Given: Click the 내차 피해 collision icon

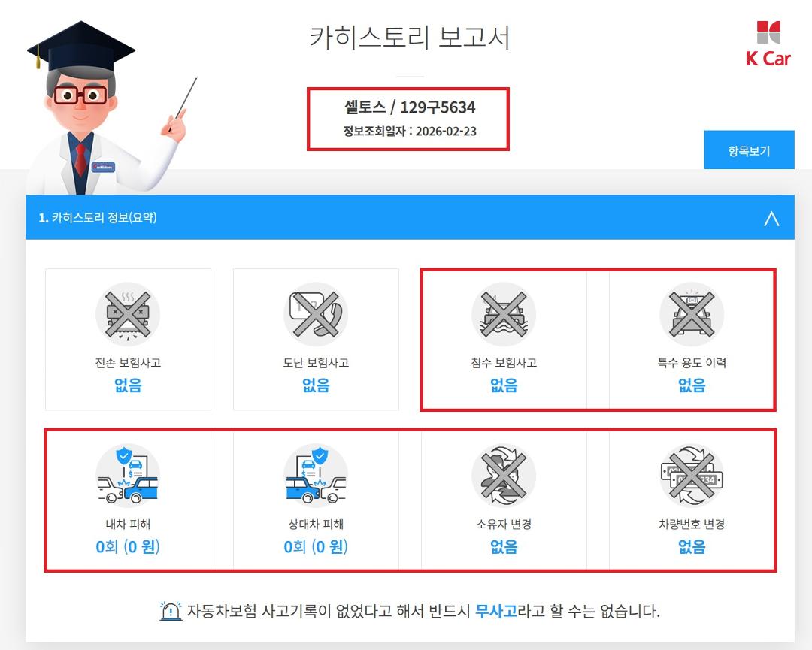Looking at the screenshot, I should pos(128,475).
